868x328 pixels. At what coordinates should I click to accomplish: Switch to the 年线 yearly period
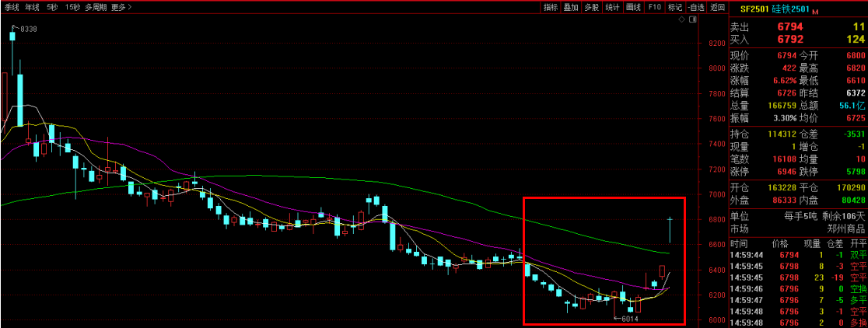click(32, 7)
